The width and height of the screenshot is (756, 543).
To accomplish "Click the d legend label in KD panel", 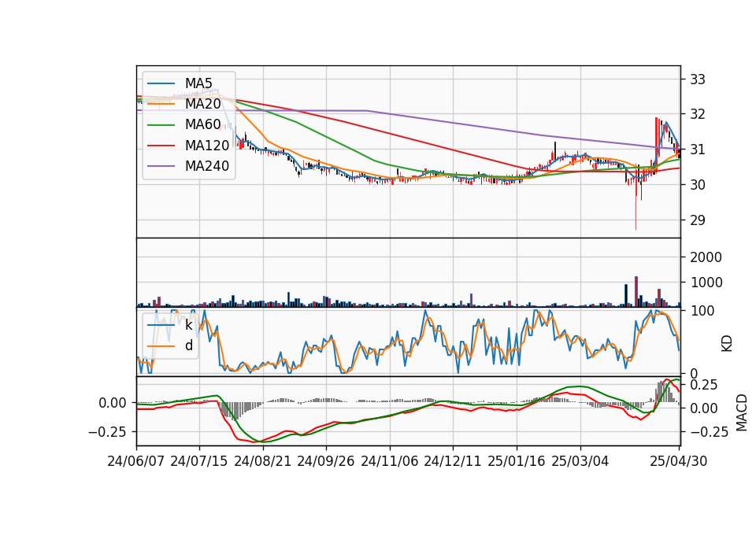I will tap(189, 346).
